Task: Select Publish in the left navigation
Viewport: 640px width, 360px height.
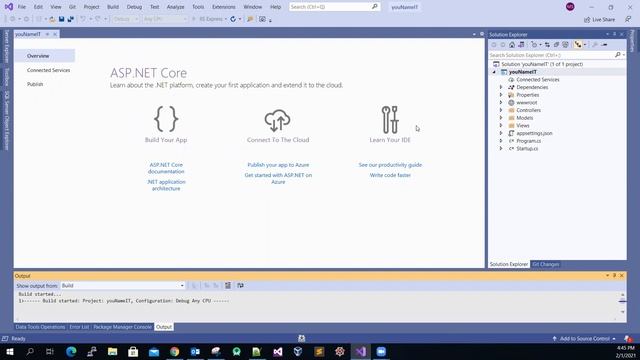Action: click(x=35, y=84)
